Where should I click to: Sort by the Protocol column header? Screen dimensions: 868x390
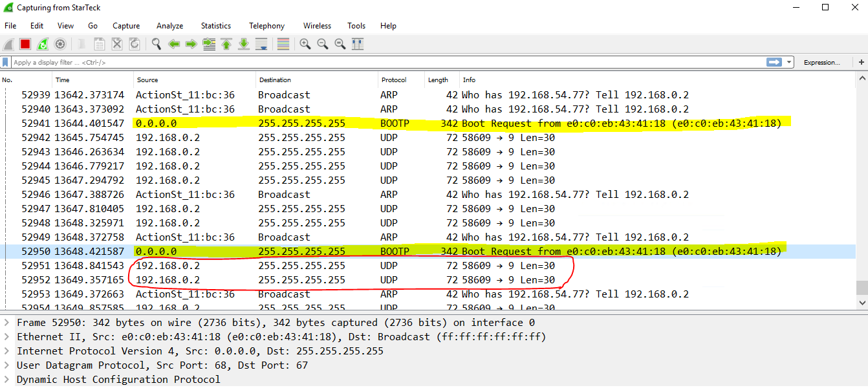[401, 80]
